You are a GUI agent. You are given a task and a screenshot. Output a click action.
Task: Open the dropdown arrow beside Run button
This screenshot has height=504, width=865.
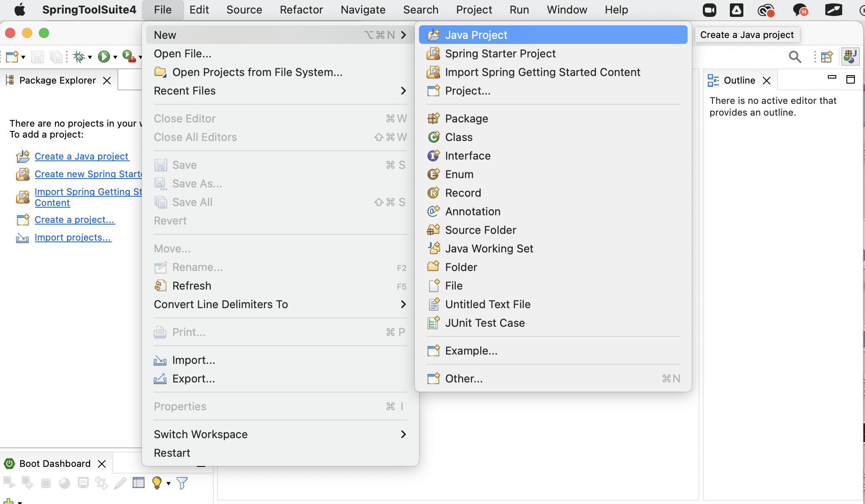tap(115, 57)
